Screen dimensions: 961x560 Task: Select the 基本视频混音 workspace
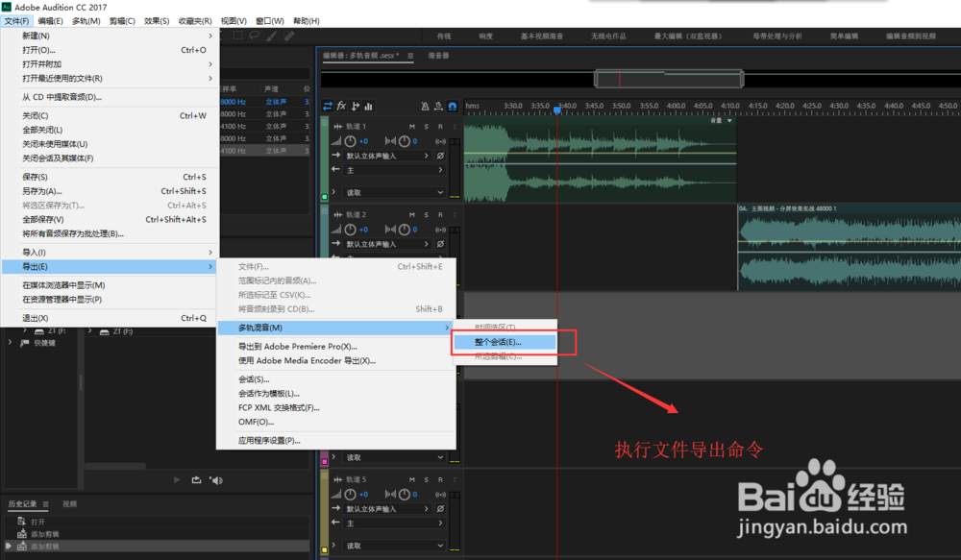542,37
